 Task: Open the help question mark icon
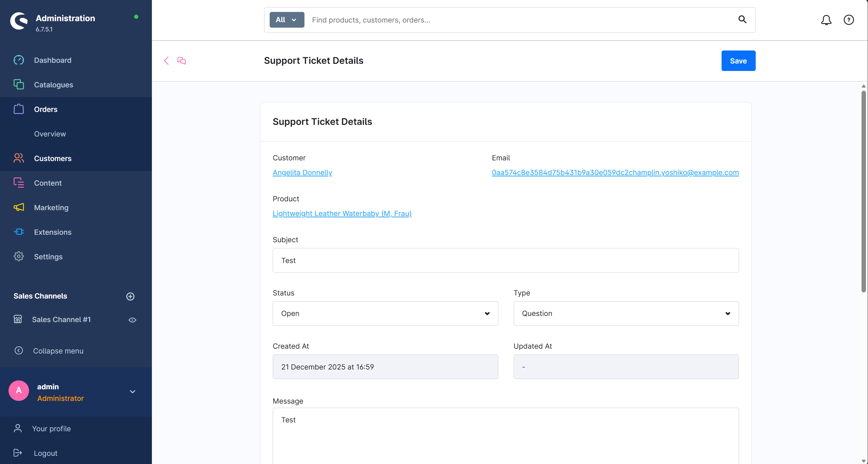tap(849, 20)
